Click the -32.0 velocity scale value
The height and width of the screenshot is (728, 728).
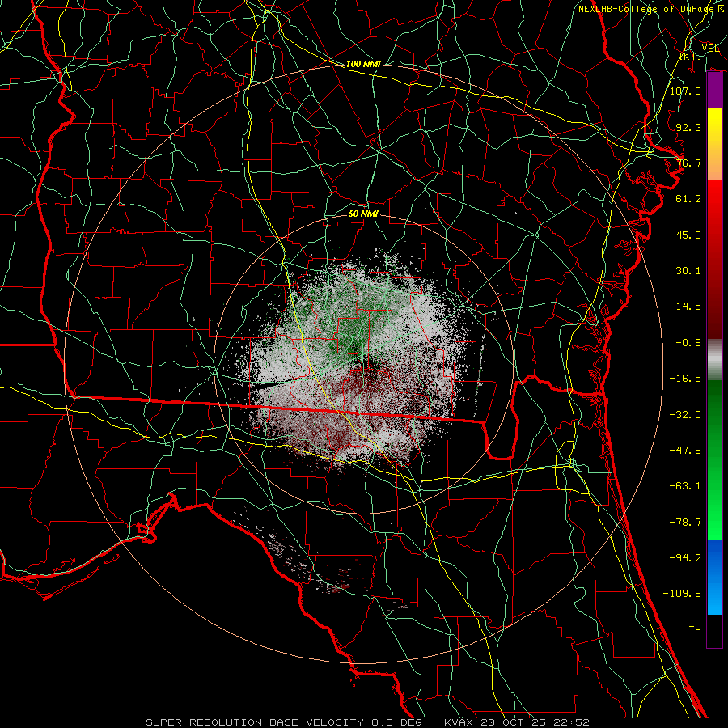(x=685, y=415)
